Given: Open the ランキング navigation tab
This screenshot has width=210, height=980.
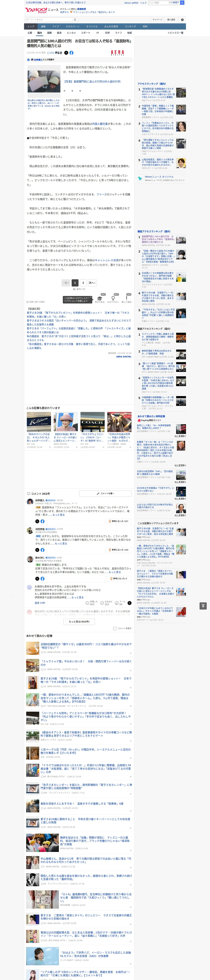Looking at the screenshot, I should (130, 27).
